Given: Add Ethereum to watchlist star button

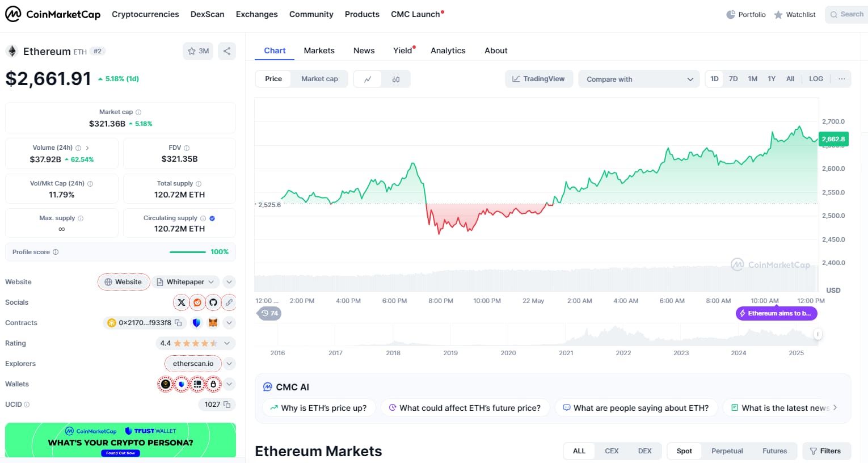Looking at the screenshot, I should coord(199,51).
